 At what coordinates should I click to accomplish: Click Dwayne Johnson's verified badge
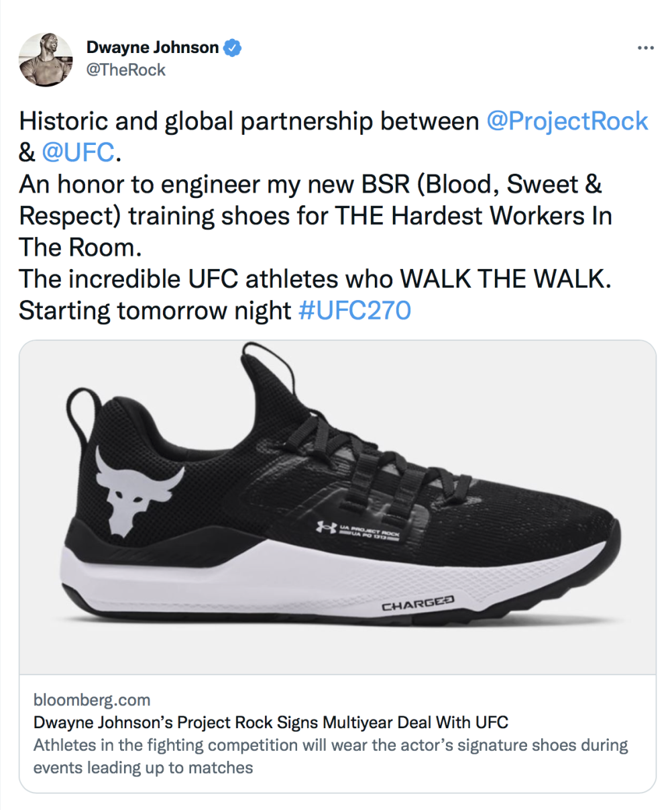(231, 47)
